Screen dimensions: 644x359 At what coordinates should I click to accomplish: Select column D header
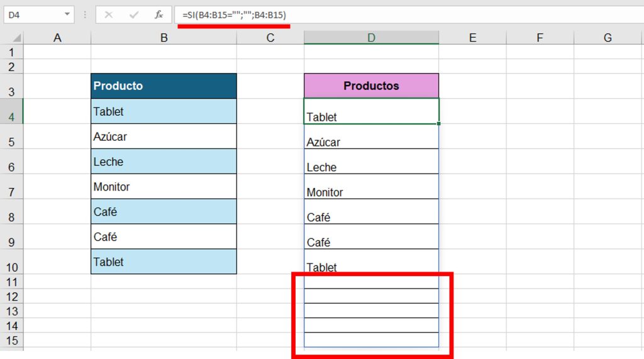point(371,38)
